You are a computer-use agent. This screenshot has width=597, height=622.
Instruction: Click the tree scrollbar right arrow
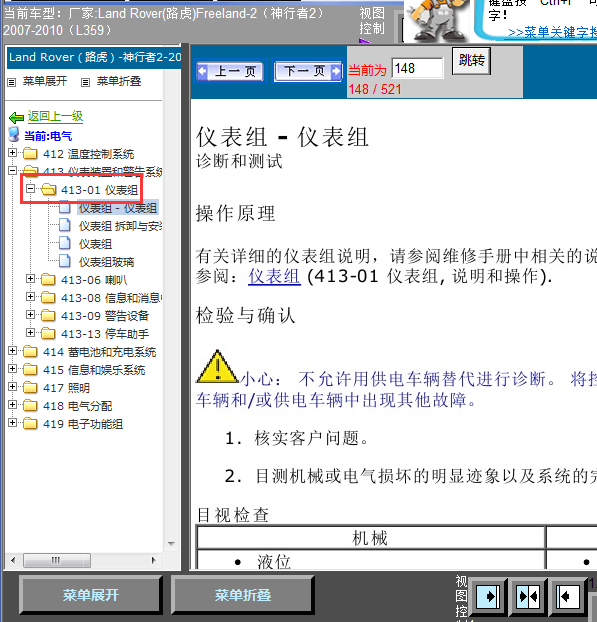[154, 561]
